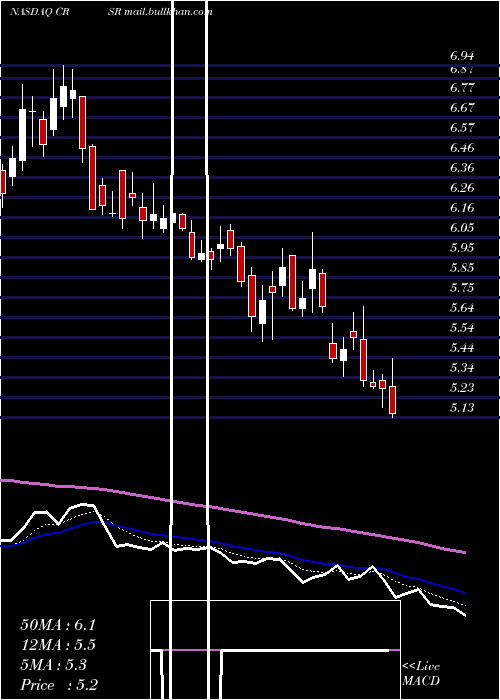Select the 6.36 price axis label
500x700 pixels.
[462, 168]
